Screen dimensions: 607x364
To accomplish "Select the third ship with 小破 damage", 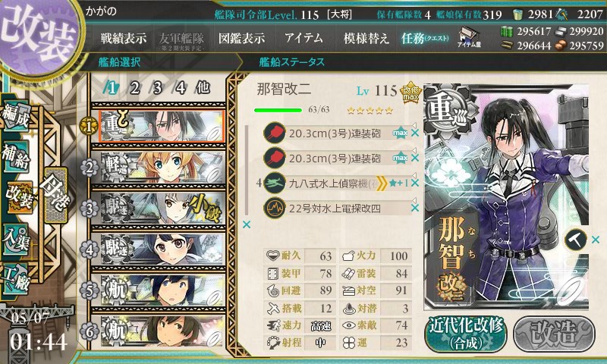I will pos(162,209).
